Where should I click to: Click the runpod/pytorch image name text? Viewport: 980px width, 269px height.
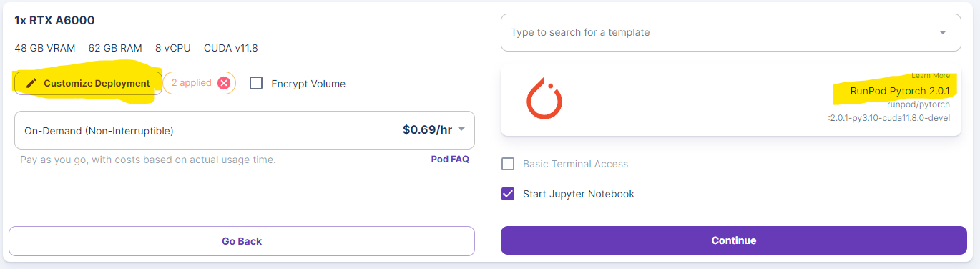[918, 104]
